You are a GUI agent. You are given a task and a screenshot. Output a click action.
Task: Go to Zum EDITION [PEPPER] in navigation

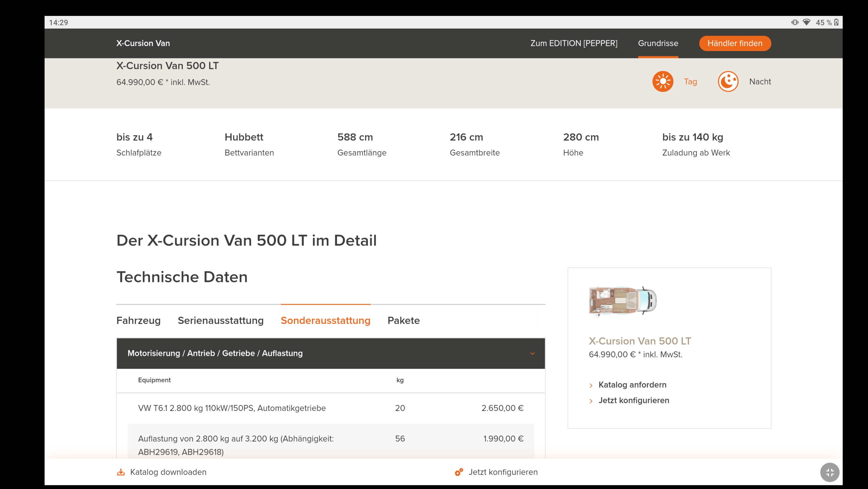click(574, 43)
